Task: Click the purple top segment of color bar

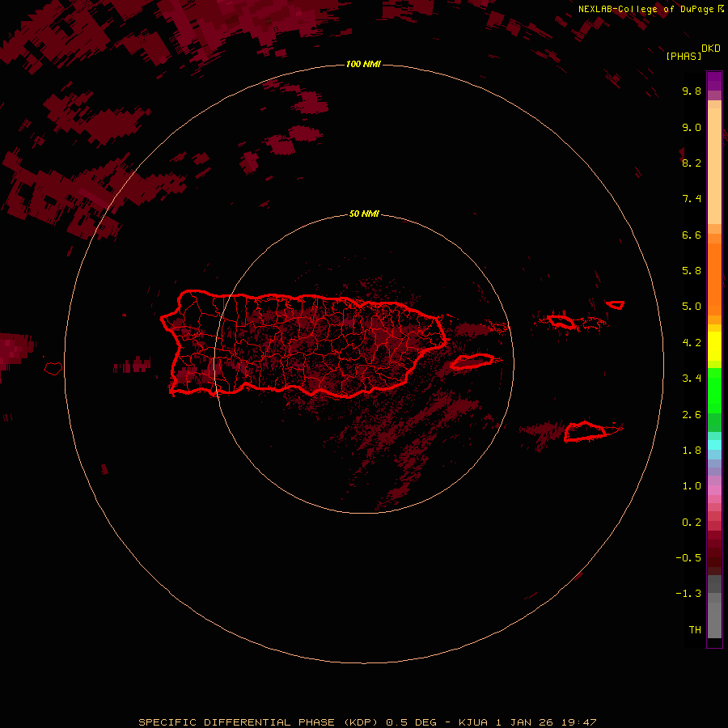Action: coord(714,81)
